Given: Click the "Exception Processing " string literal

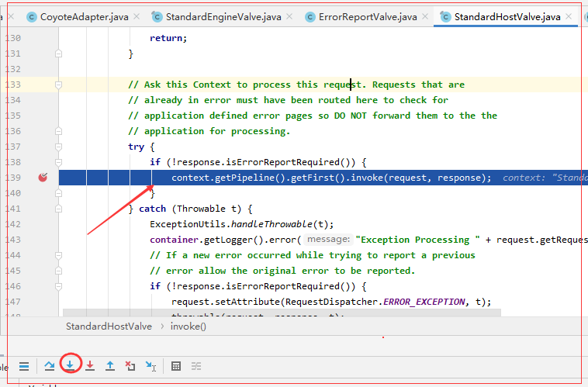Looking at the screenshot, I should 417,240.
